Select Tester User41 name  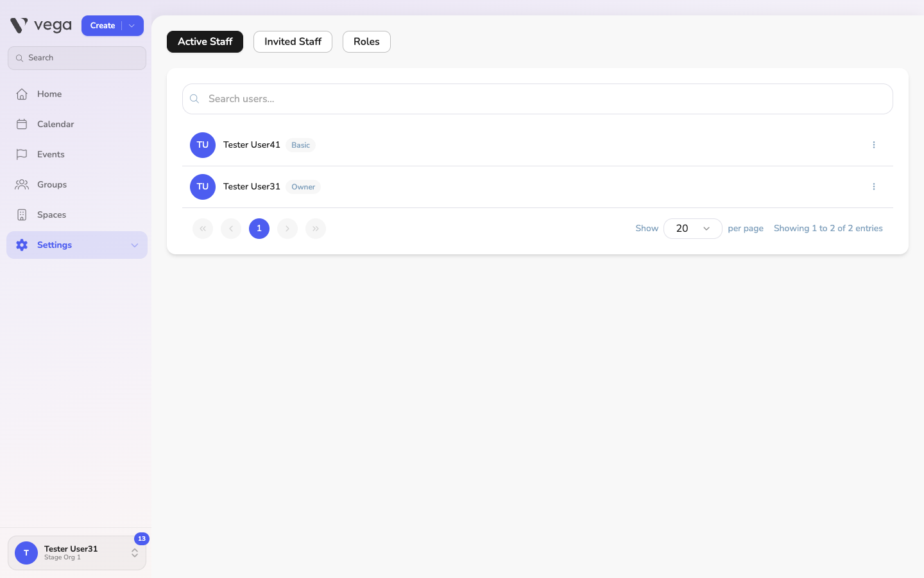click(x=252, y=145)
